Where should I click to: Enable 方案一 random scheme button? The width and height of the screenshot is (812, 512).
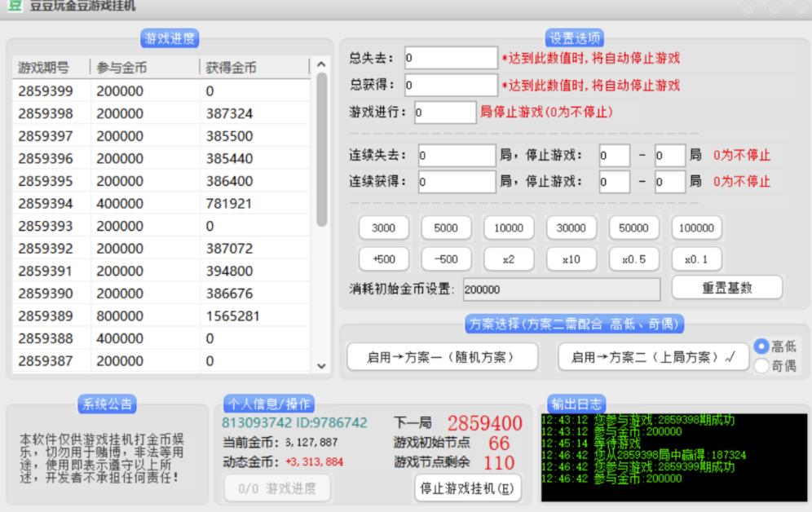(443, 356)
